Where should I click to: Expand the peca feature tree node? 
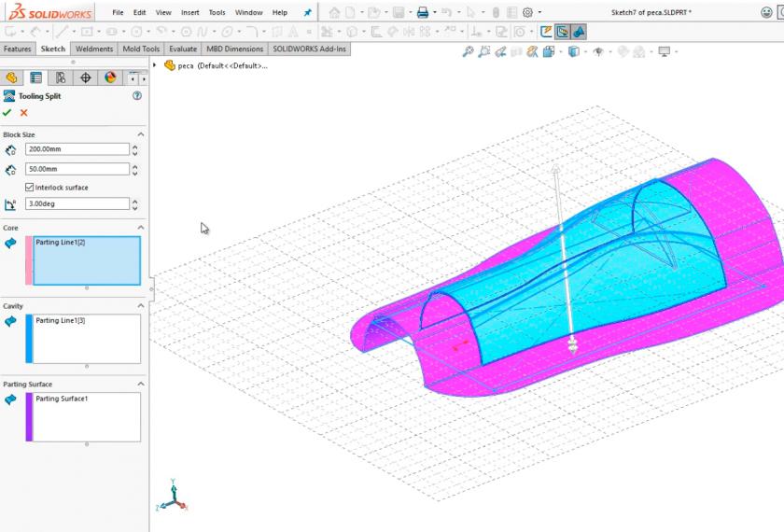click(155, 65)
